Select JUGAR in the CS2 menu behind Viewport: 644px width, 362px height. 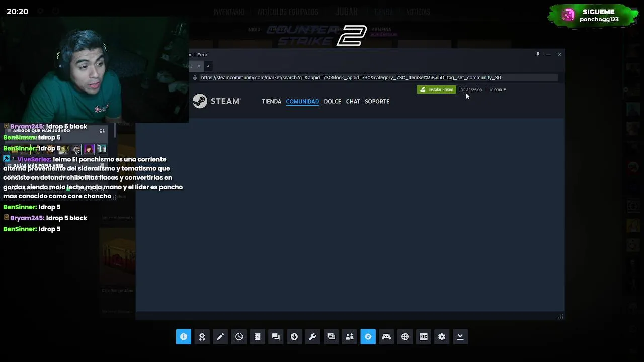[x=346, y=11]
